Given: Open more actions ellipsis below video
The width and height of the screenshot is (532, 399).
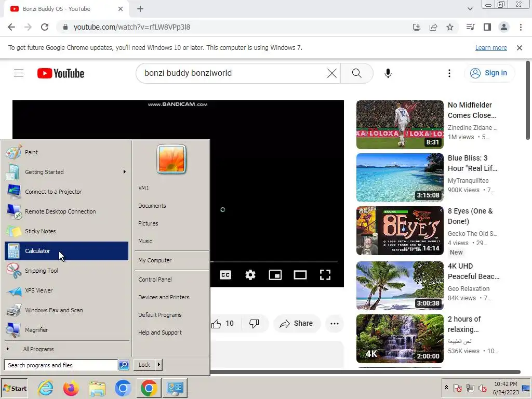Looking at the screenshot, I should (x=335, y=323).
